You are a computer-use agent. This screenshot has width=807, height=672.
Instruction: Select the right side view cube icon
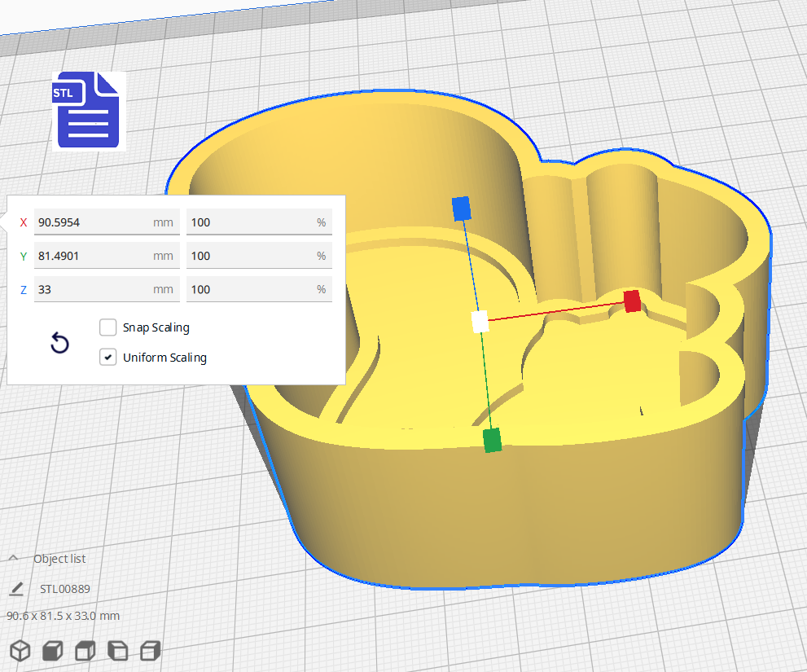pos(151,651)
